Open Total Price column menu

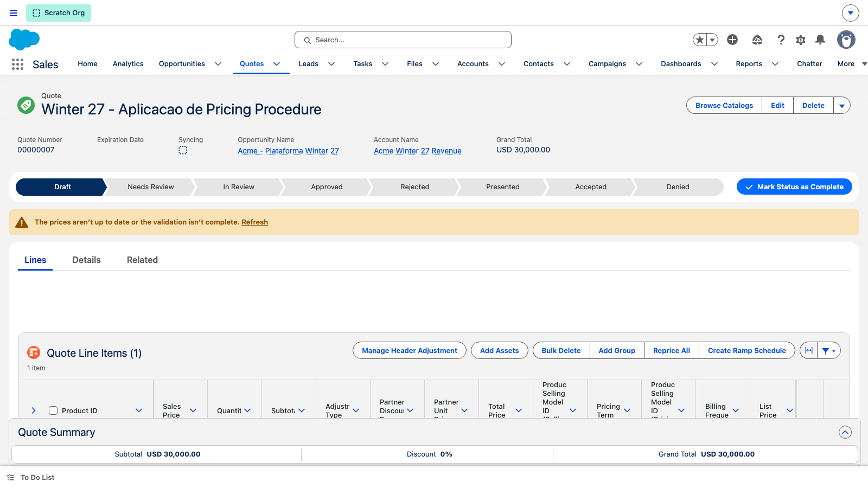click(519, 410)
